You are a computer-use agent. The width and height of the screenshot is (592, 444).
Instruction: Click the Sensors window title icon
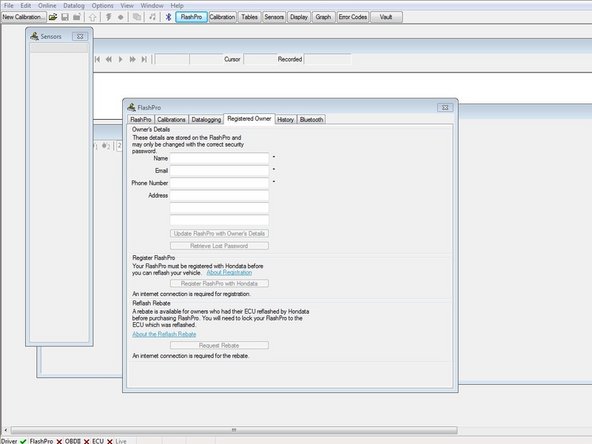(34, 36)
